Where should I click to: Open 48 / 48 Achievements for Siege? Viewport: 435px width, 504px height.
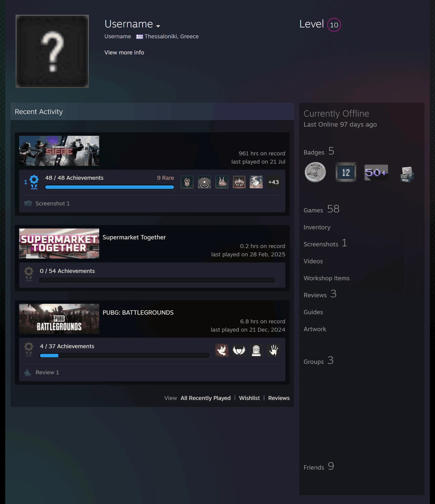point(74,178)
